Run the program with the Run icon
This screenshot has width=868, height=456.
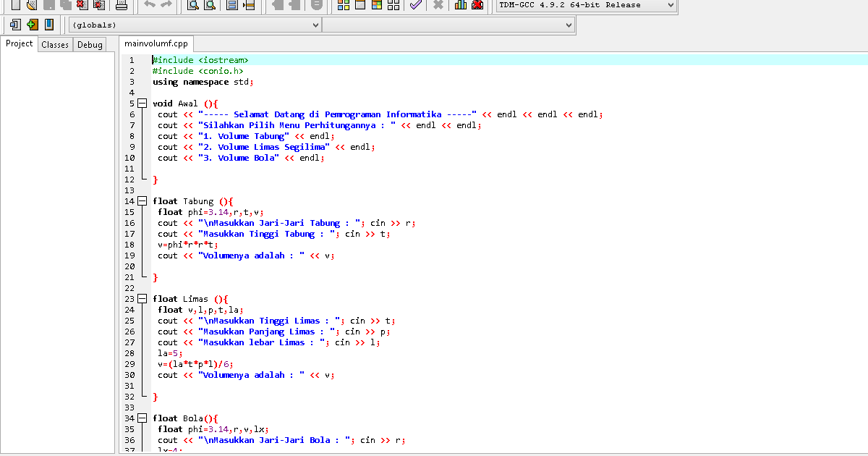pos(359,6)
